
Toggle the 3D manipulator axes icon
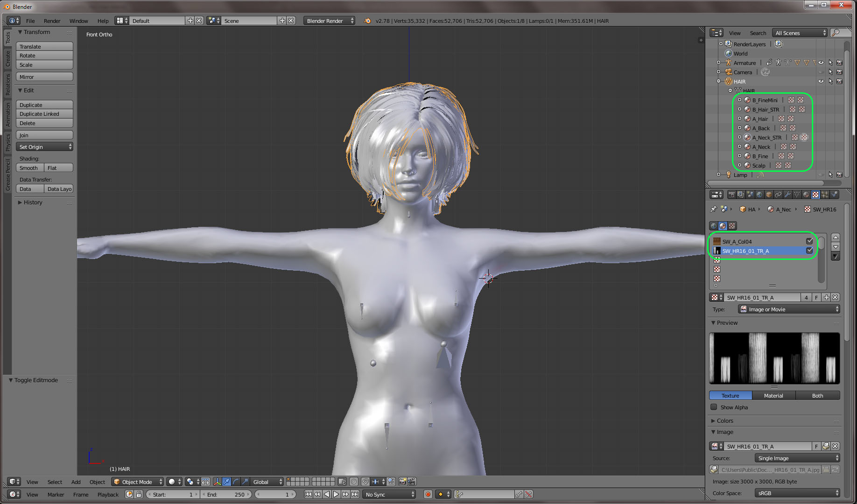point(217,482)
